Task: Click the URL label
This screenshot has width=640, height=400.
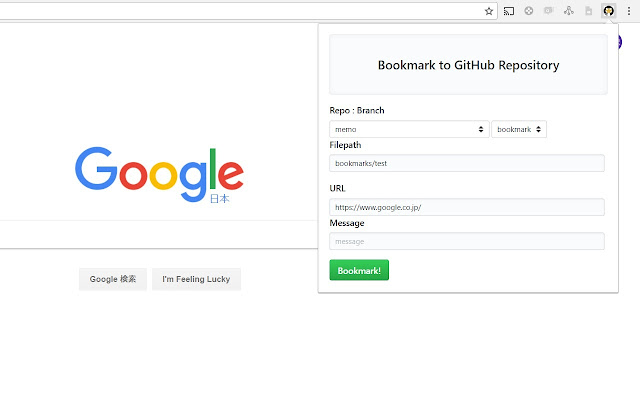Action: [338, 188]
